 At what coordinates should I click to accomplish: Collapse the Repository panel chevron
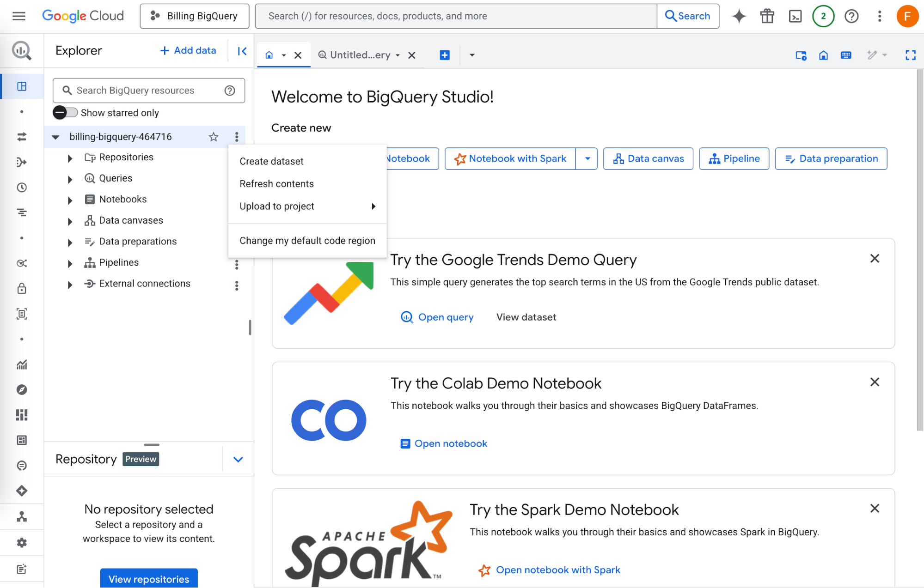coord(238,460)
